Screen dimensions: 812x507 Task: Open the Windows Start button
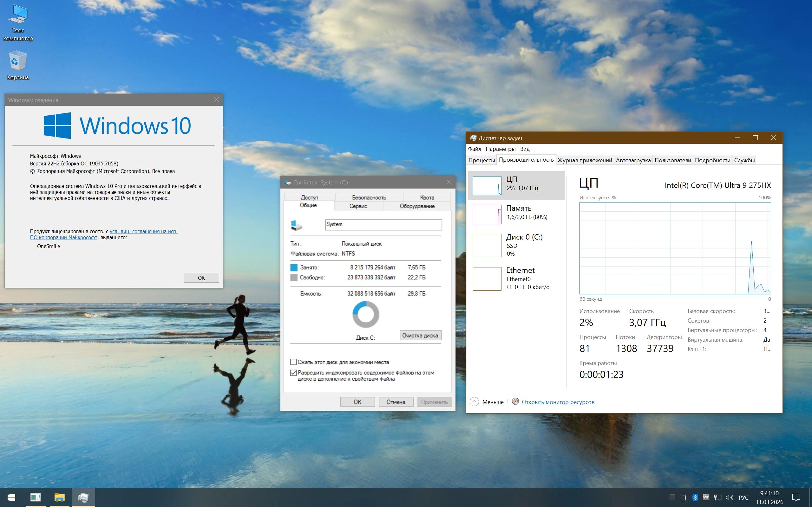click(x=11, y=497)
